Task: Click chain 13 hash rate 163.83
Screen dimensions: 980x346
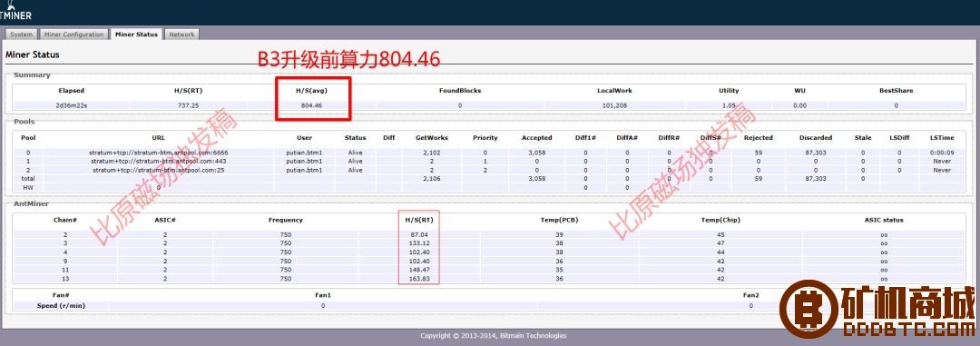Action: 419,279
